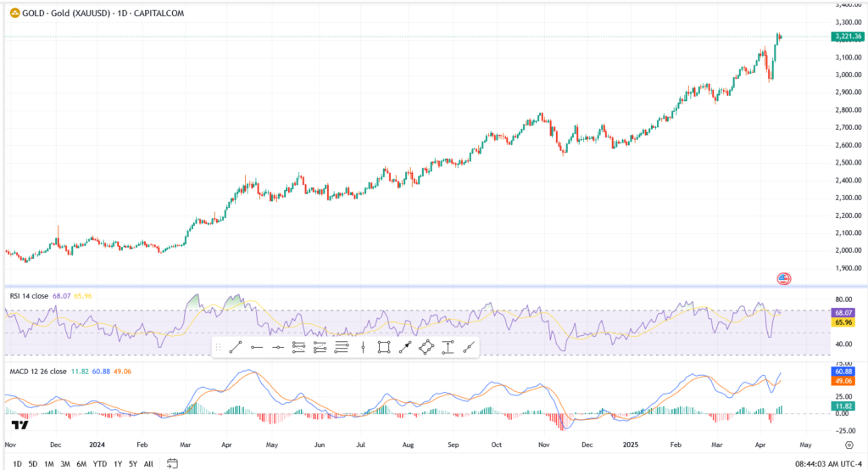Viewport: 868px width, 470px height.
Task: Grab the drawing toolbar drag handle
Action: (x=219, y=347)
